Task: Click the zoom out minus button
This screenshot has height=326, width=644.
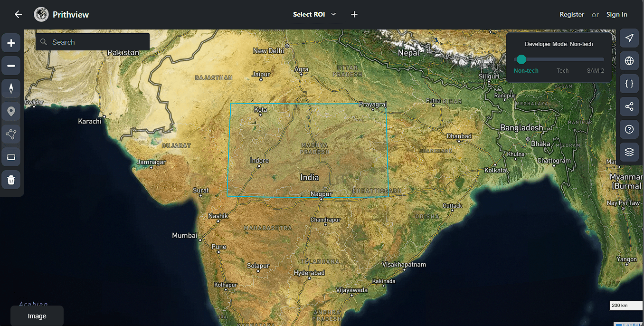Action: pyautogui.click(x=11, y=66)
